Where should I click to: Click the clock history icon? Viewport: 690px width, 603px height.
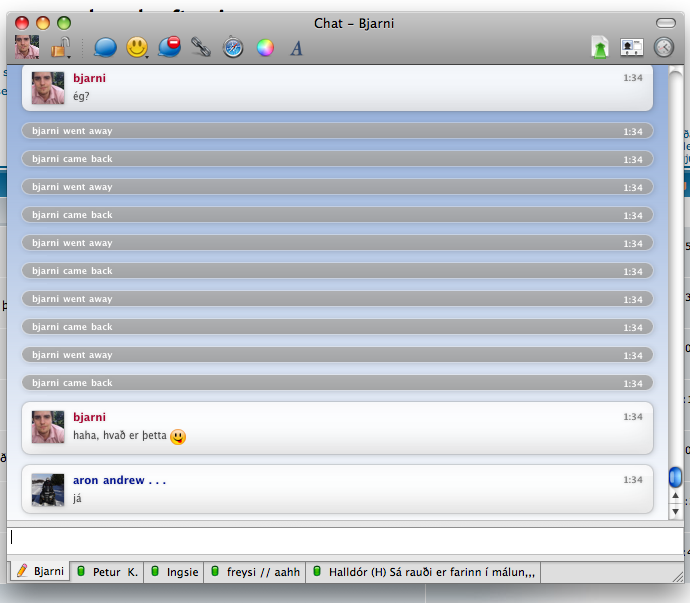click(x=664, y=47)
